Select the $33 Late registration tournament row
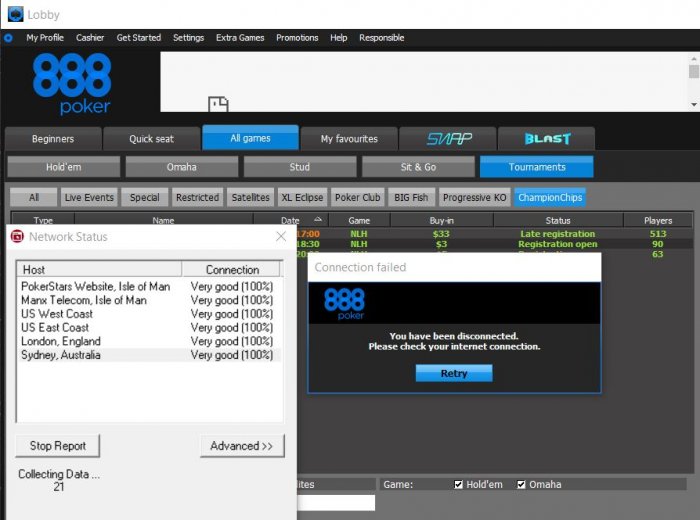The height and width of the screenshot is (520, 700). [x=495, y=233]
